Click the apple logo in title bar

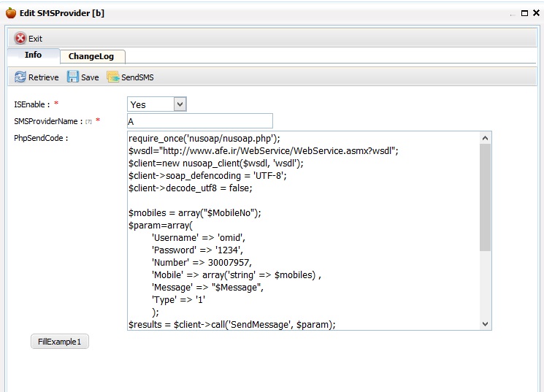[x=11, y=13]
